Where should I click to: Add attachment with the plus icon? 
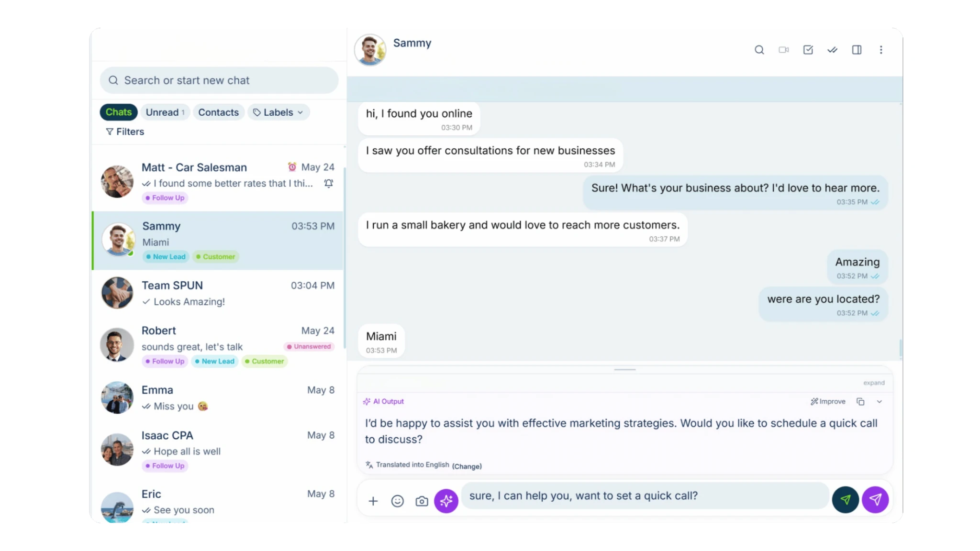tap(373, 501)
